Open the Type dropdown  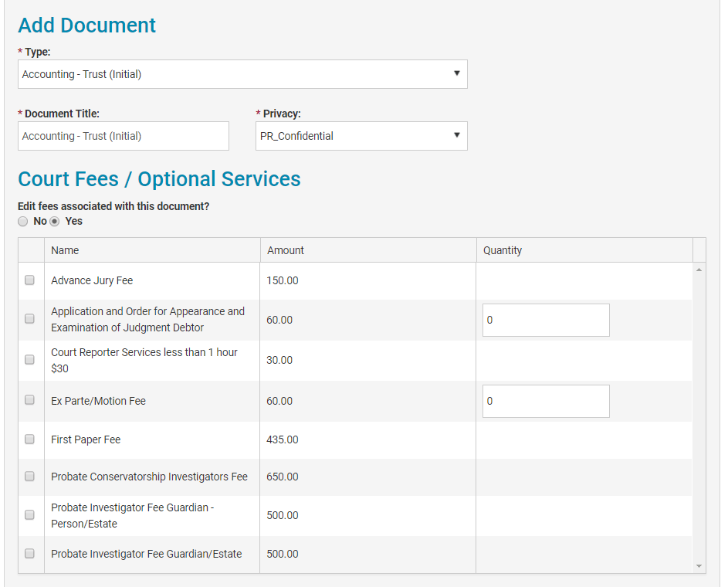[242, 74]
